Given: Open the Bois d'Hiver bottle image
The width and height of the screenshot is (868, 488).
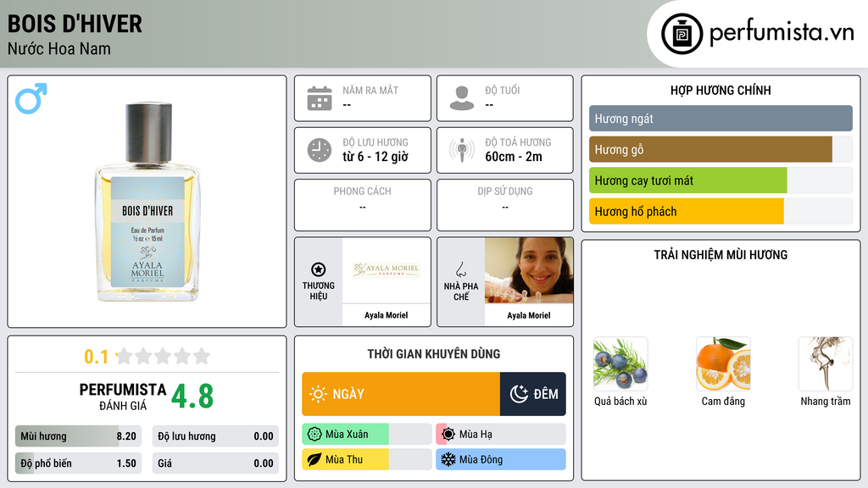Looking at the screenshot, I should point(147,202).
